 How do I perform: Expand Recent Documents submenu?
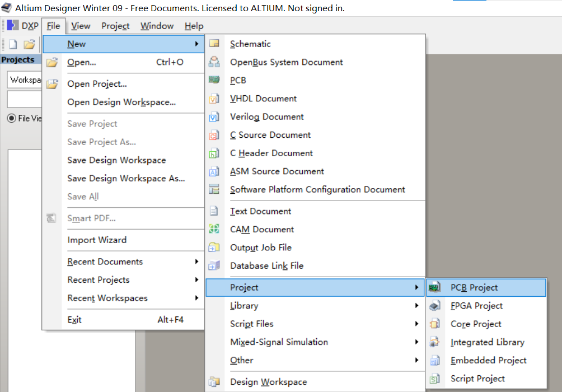[x=196, y=262]
